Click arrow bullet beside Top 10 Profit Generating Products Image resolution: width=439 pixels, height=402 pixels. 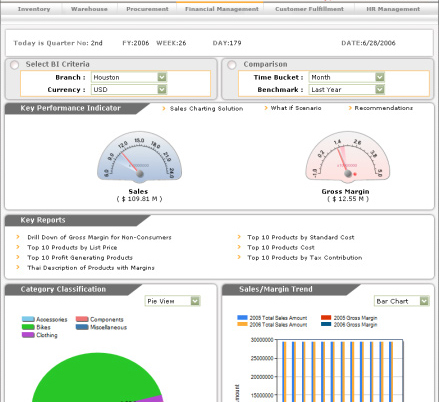18,257
